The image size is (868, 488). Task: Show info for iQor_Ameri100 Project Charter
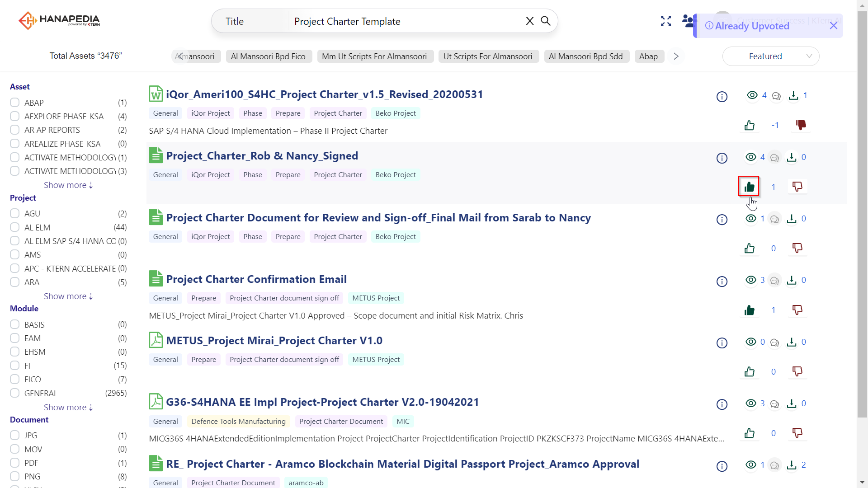tap(722, 97)
